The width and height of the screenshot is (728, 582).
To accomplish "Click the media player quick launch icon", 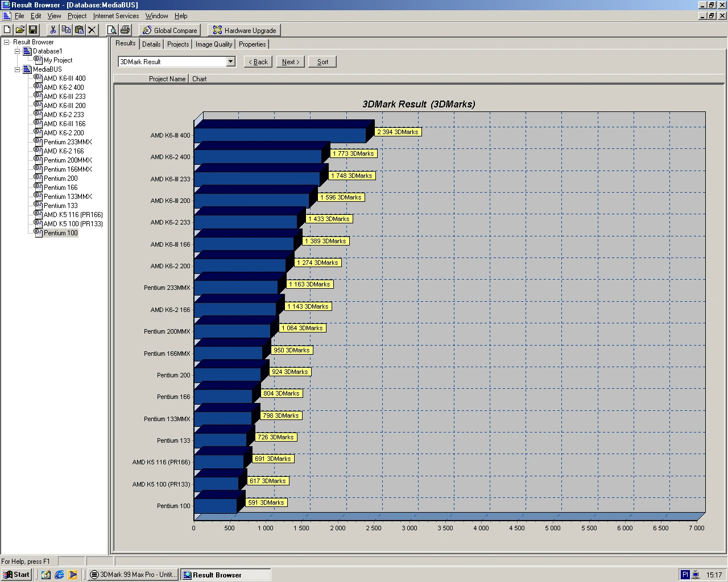I will pyautogui.click(x=72, y=575).
